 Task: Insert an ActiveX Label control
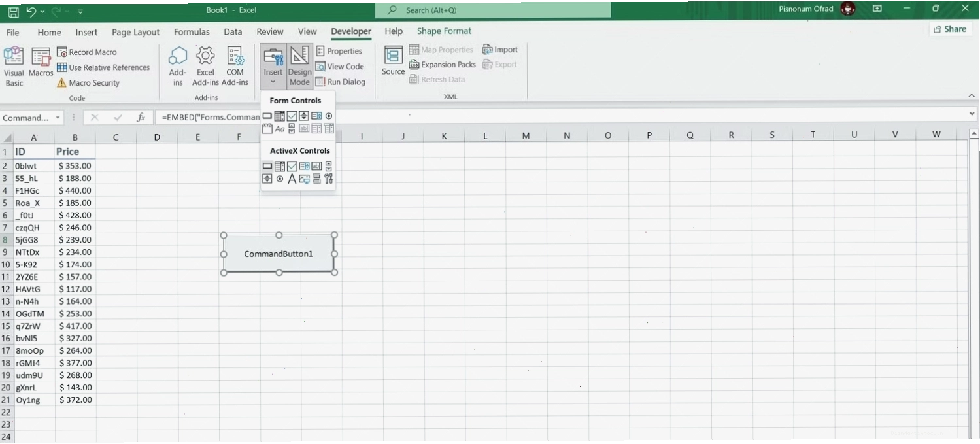tap(292, 179)
